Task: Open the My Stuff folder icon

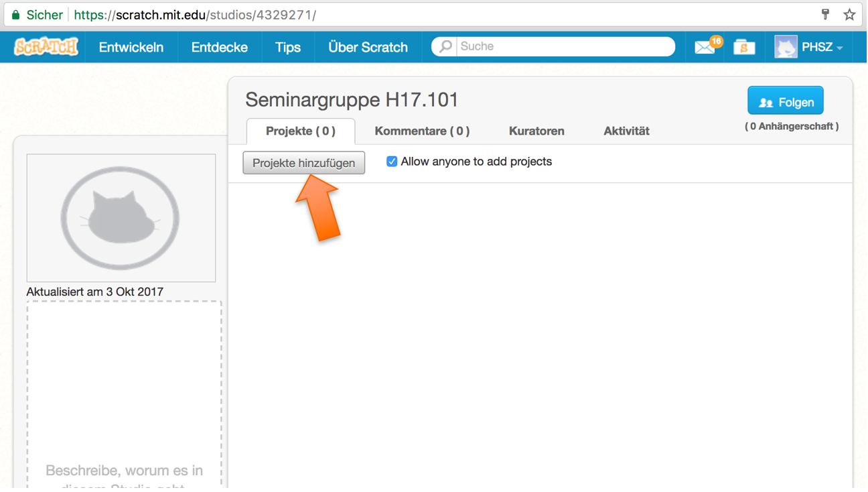Action: coord(743,48)
